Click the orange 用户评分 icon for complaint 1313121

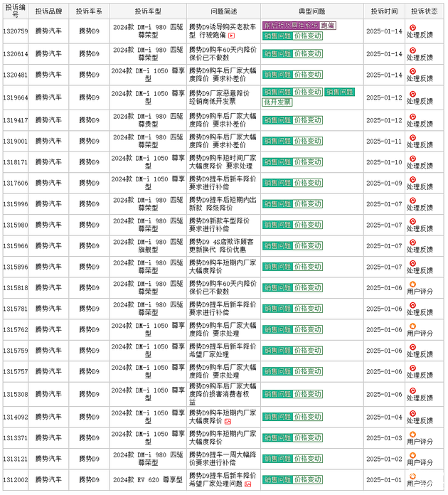click(x=412, y=454)
